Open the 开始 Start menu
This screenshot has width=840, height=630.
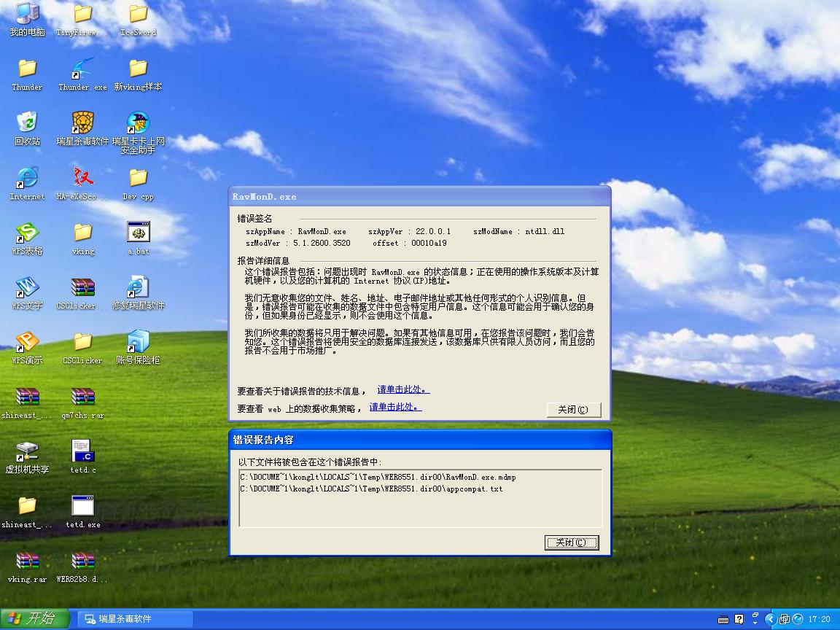[35, 619]
